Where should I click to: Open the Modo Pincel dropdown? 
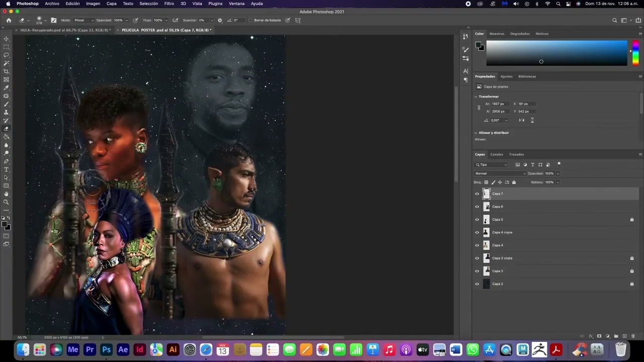click(x=84, y=20)
